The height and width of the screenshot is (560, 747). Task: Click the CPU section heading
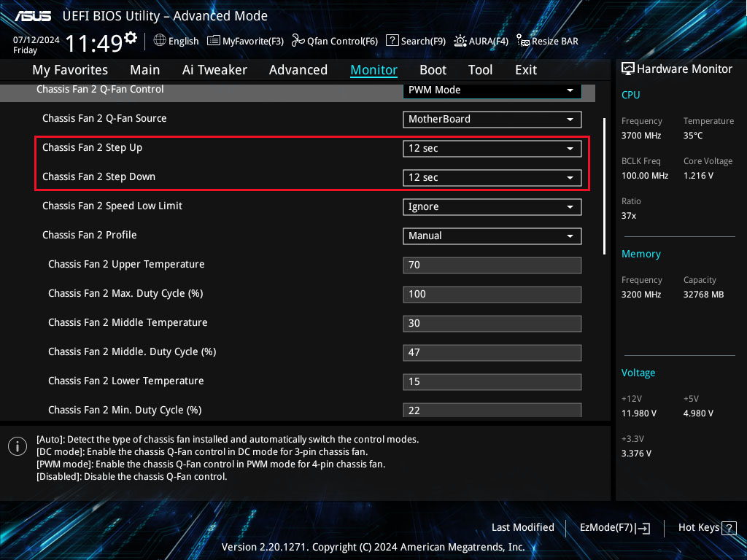[630, 95]
